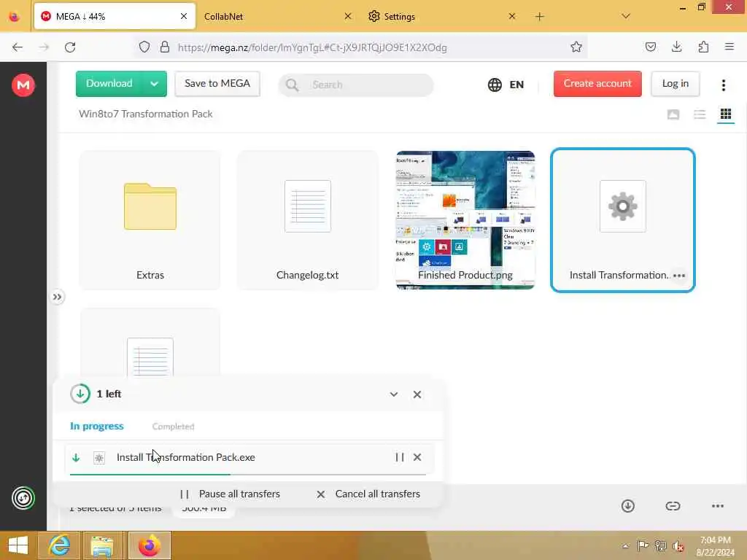Switch to grid thumbnail view

[x=726, y=114]
